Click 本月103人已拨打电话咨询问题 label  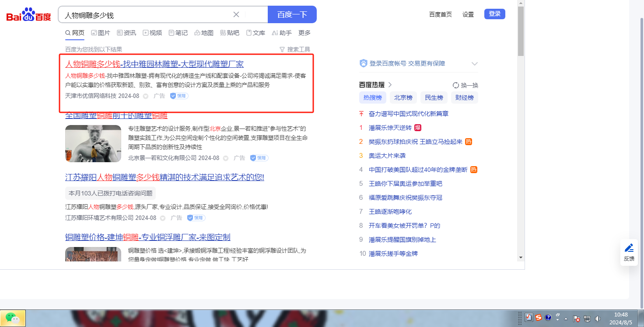pos(111,193)
